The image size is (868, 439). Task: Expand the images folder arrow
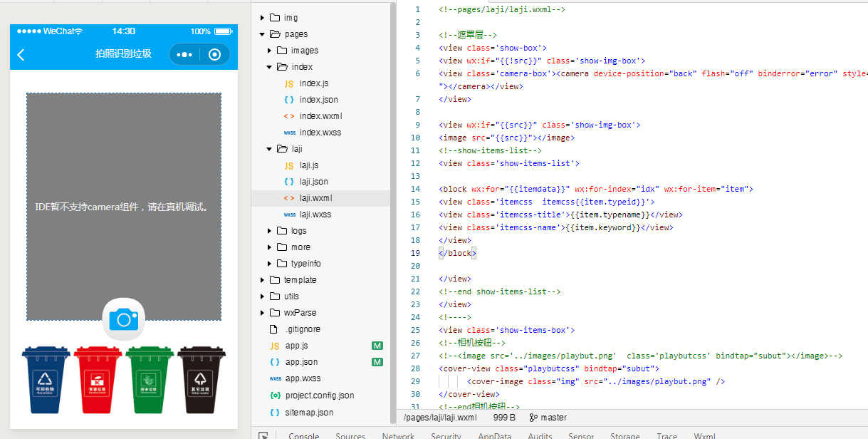270,51
